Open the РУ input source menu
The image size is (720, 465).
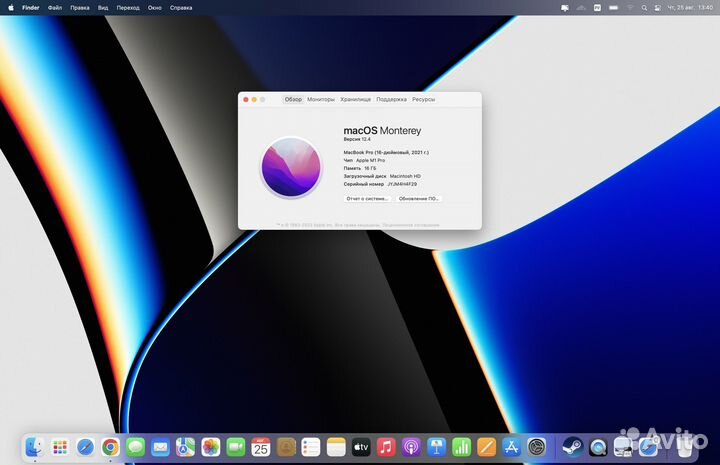point(597,8)
